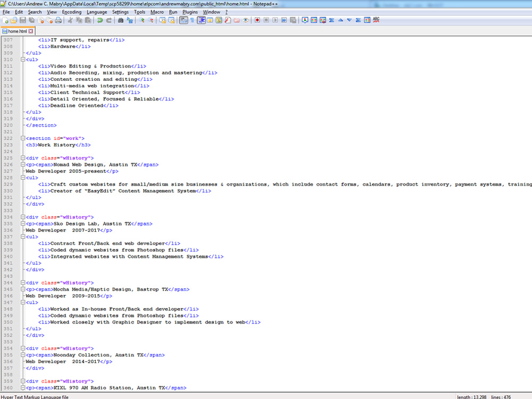Toggle show all characters pilcrow icon

point(192,20)
